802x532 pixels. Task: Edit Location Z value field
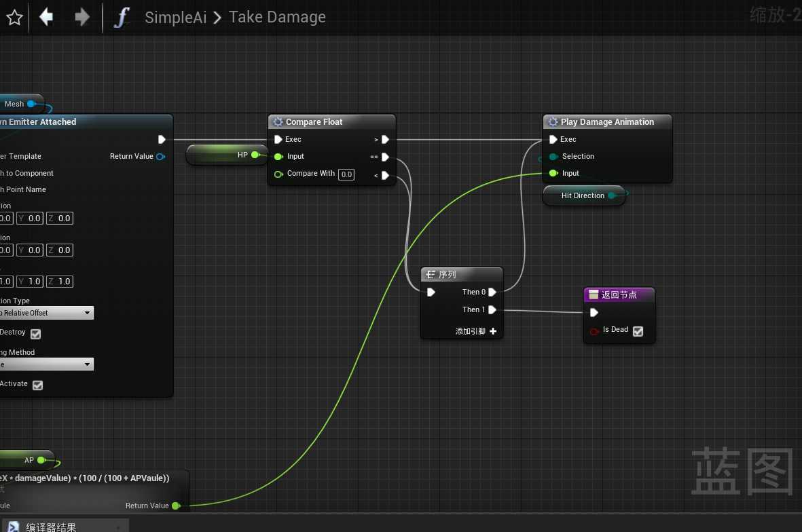pyautogui.click(x=60, y=218)
